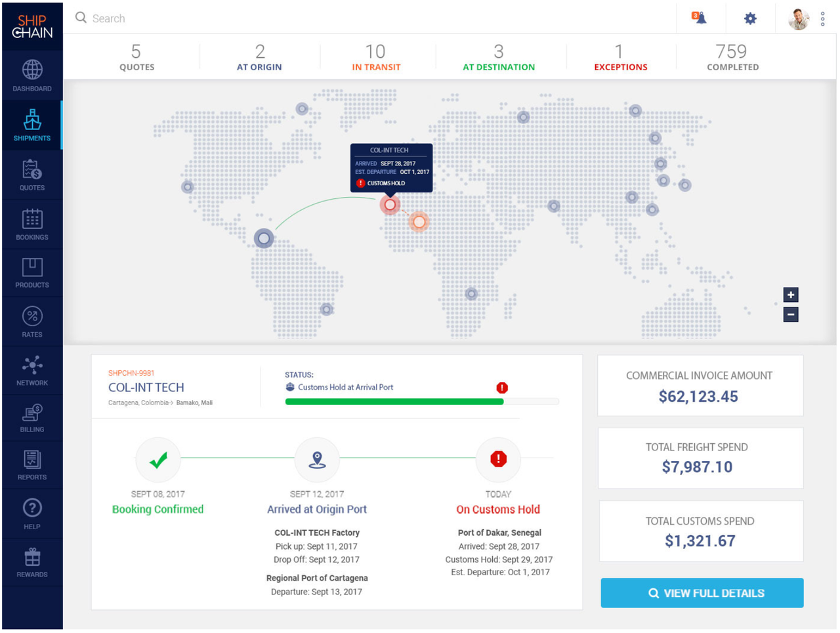Image resolution: width=840 pixels, height=633 pixels.
Task: Open Bookings using the calendar icon
Action: [31, 221]
